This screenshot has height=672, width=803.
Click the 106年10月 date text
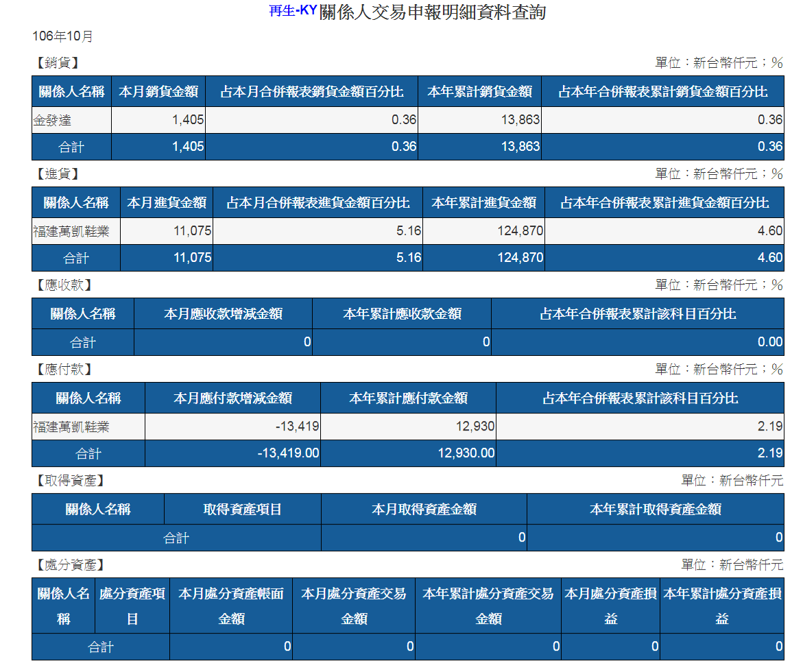[62, 36]
